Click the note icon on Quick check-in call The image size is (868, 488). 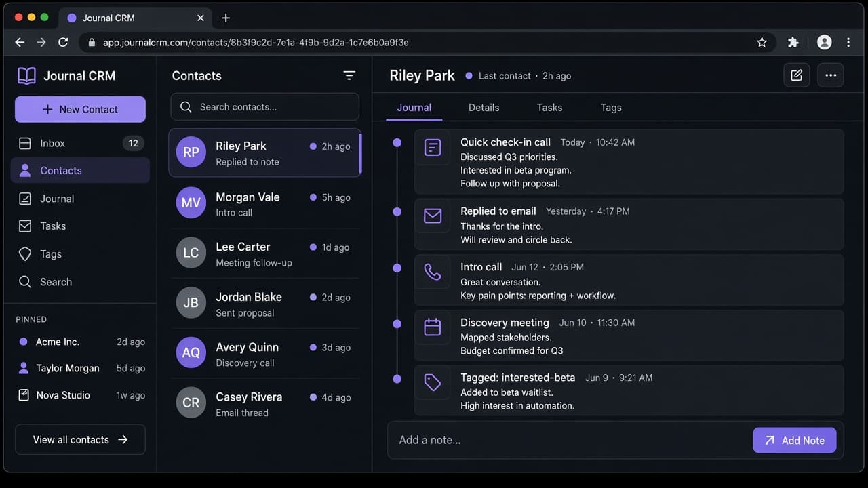coord(433,147)
